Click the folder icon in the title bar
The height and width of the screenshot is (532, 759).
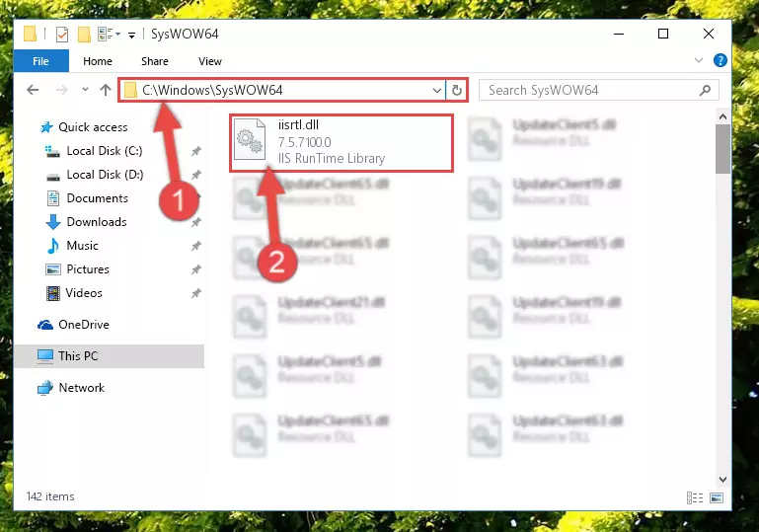30,34
